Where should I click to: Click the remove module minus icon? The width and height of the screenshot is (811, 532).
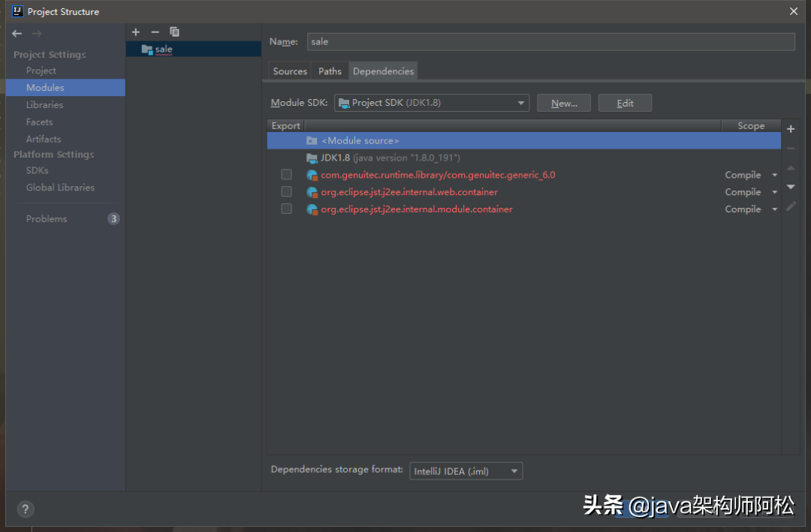click(x=155, y=32)
